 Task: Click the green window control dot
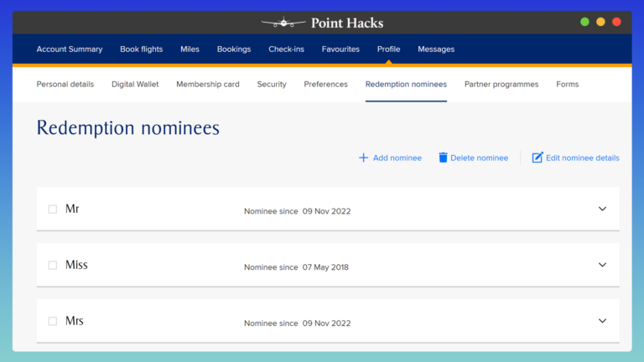584,22
